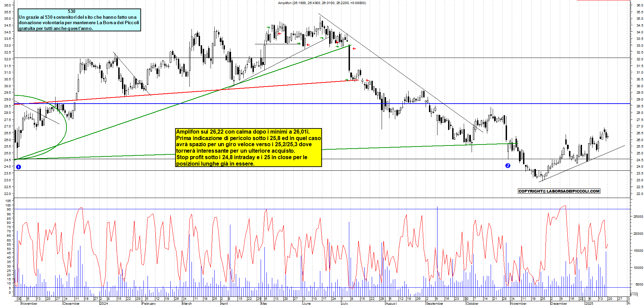Image resolution: width=644 pixels, height=305 pixels.
Task: Click the June month label
Action: (x=307, y=303)
